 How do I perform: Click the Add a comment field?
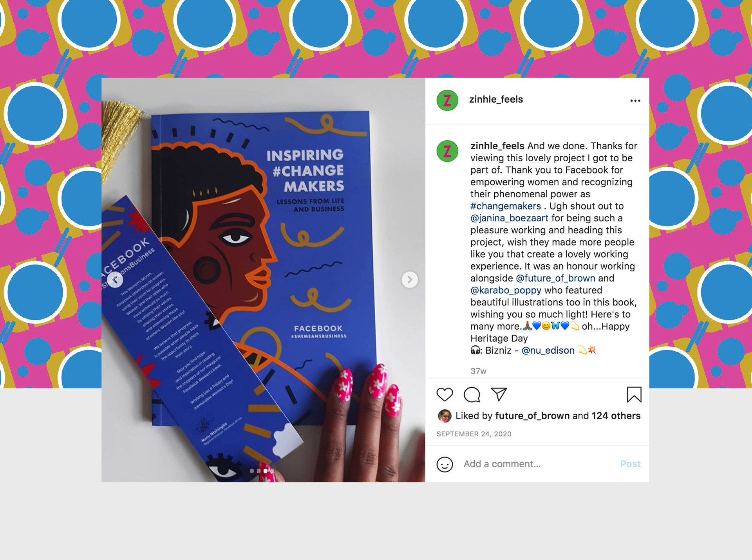point(537,464)
